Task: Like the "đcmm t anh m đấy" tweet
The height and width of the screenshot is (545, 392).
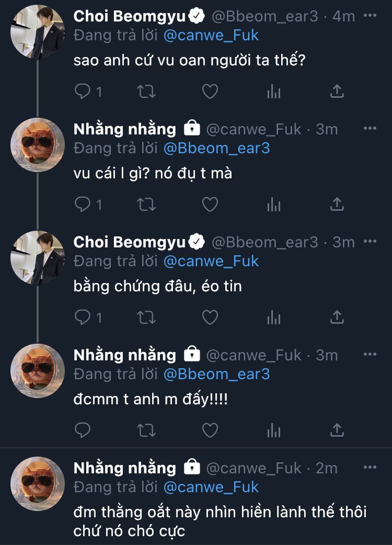Action: tap(210, 430)
